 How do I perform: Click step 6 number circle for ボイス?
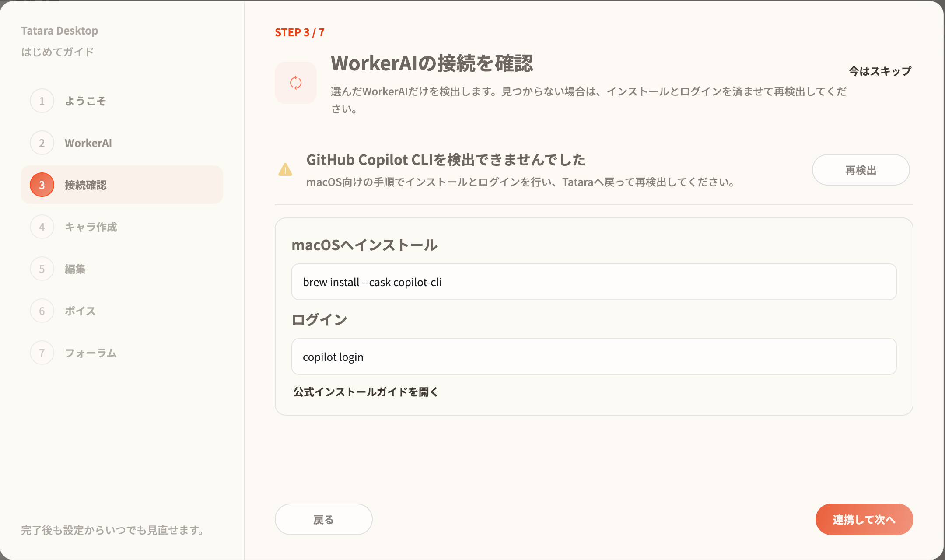(x=42, y=311)
